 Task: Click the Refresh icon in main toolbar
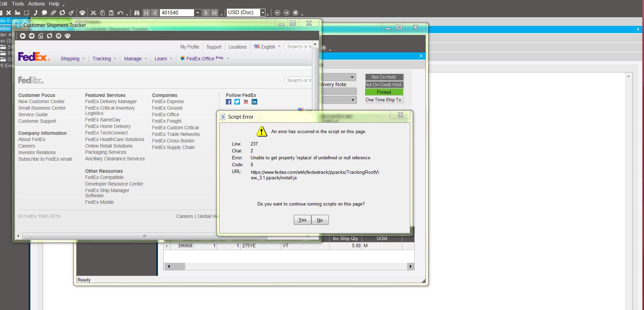pos(62,13)
